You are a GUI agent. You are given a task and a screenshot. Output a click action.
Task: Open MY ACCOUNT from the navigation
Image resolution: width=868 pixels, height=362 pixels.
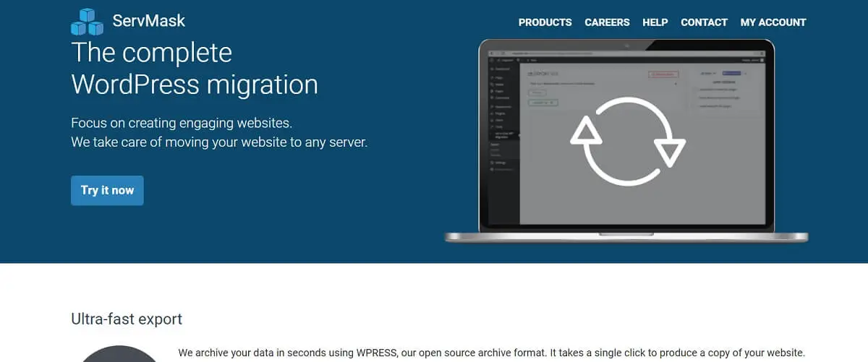pyautogui.click(x=773, y=22)
